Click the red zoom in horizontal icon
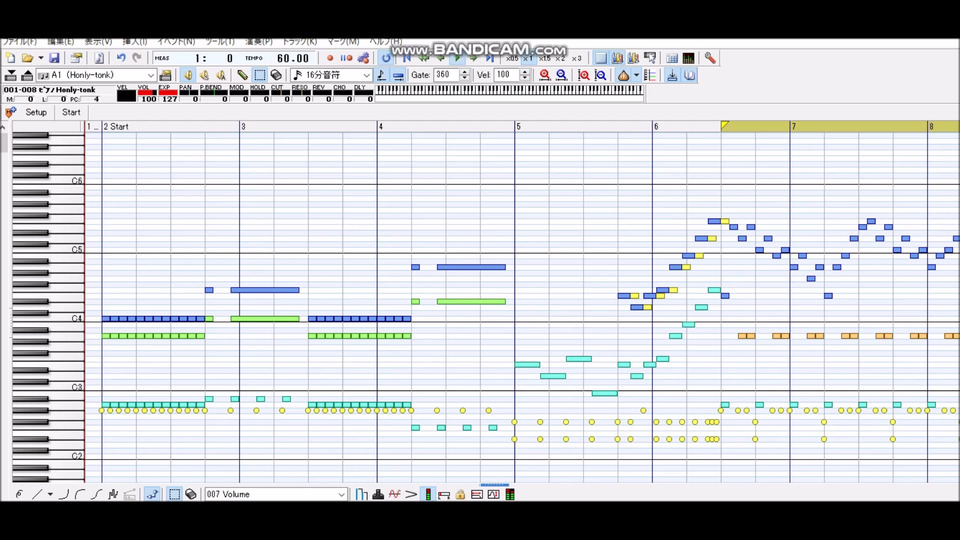This screenshot has height=540, width=960. [x=544, y=75]
